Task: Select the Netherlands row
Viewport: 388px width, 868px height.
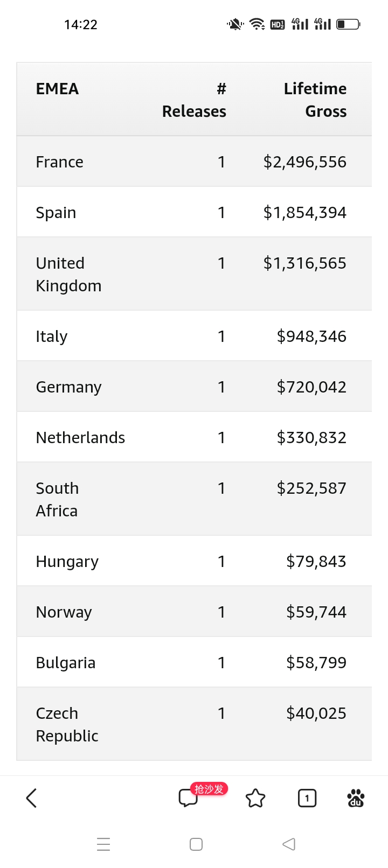Action: (x=194, y=437)
